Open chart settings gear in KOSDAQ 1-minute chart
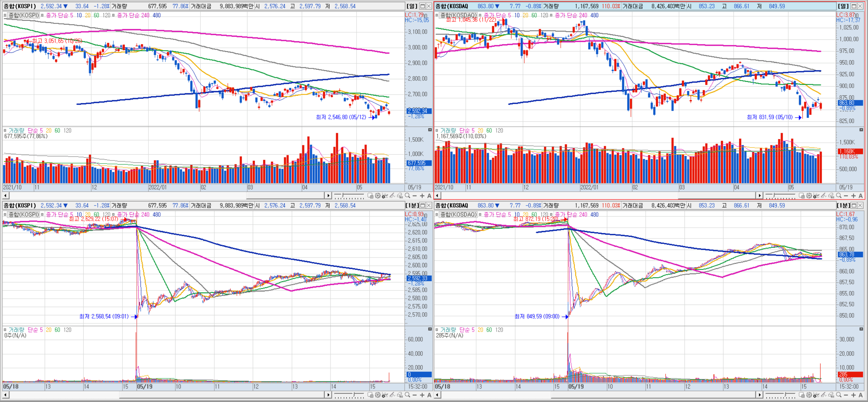The image size is (868, 402). pos(809,395)
